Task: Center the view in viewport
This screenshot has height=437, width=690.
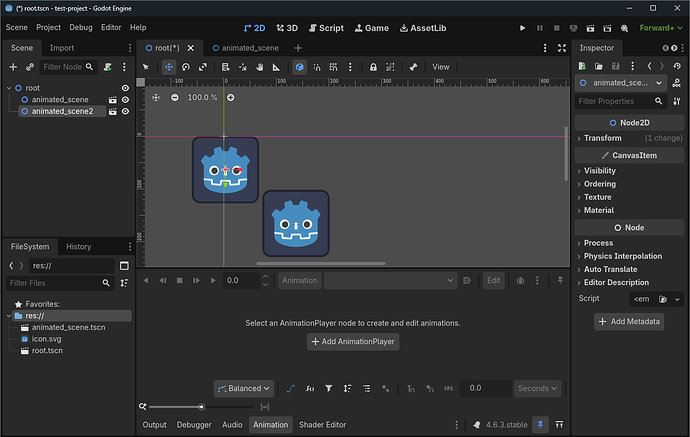Action: [x=156, y=97]
